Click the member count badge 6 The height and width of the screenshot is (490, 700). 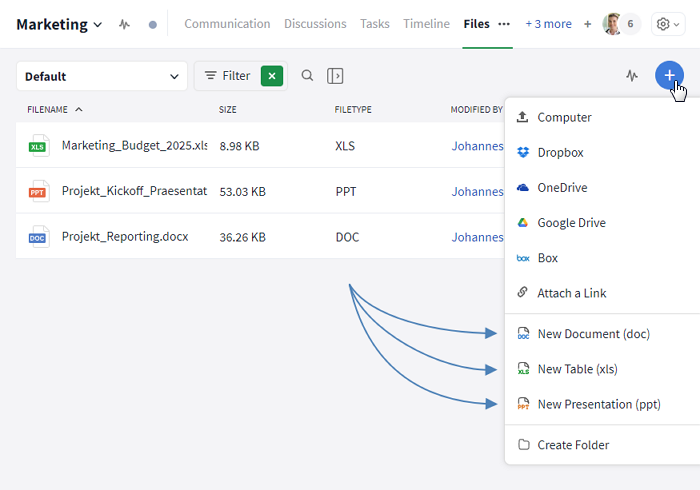(x=630, y=24)
